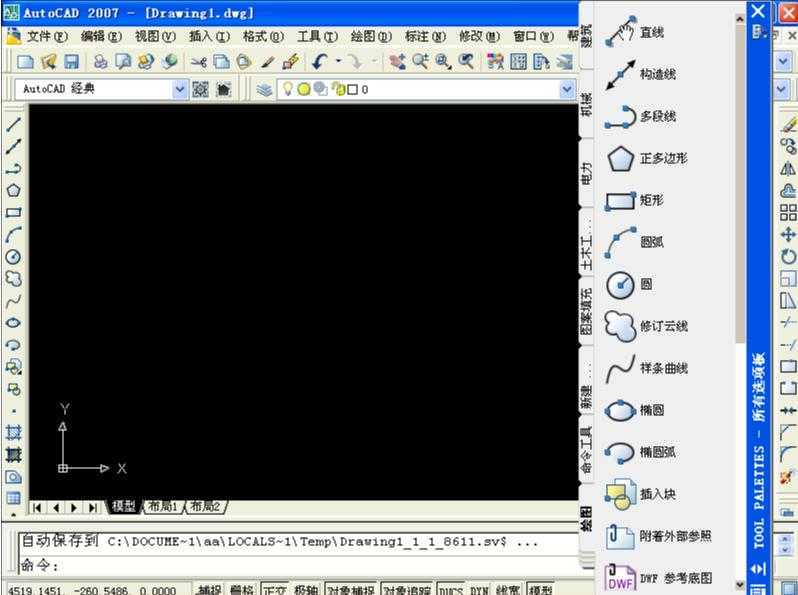Open plot preview from the toolbar
Image resolution: width=798 pixels, height=595 pixels.
tap(123, 62)
